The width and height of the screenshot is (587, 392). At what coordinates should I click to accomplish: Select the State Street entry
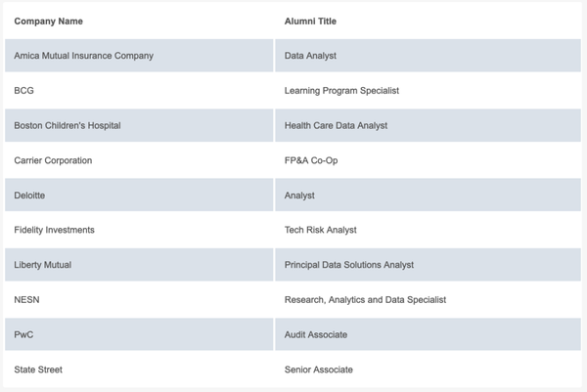tap(38, 370)
